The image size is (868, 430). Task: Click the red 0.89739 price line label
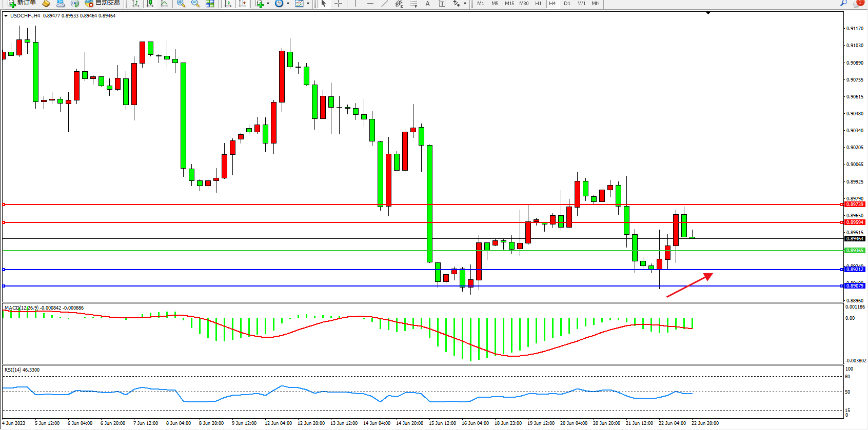tap(855, 204)
